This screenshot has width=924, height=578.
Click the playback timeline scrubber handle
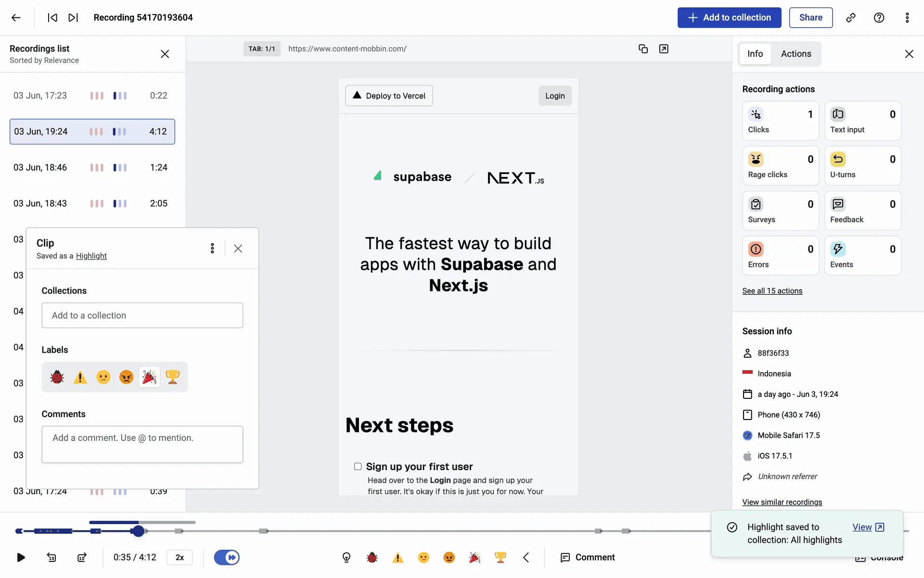coord(138,531)
